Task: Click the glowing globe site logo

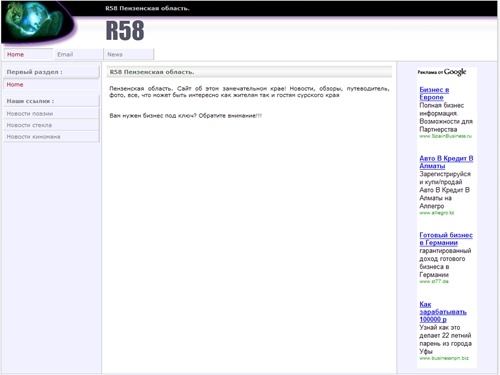Action: click(37, 23)
